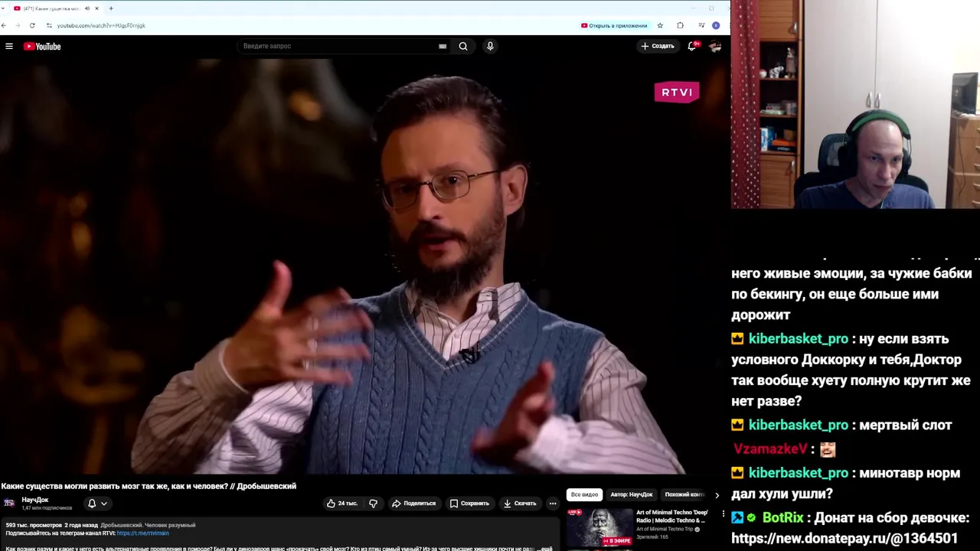Open the tab search dropdown arrow

coord(3,8)
